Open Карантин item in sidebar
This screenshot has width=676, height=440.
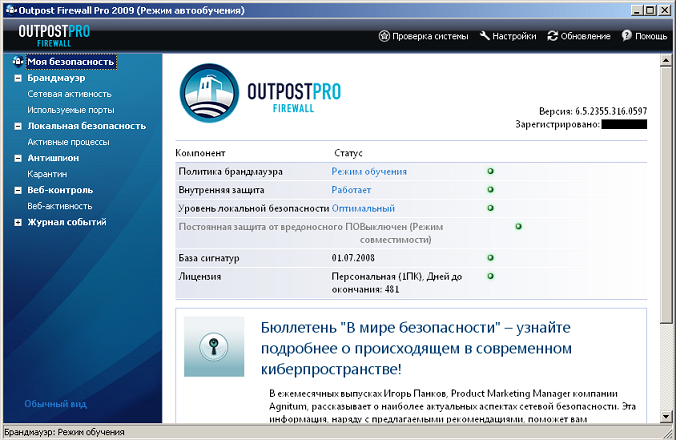tap(47, 174)
